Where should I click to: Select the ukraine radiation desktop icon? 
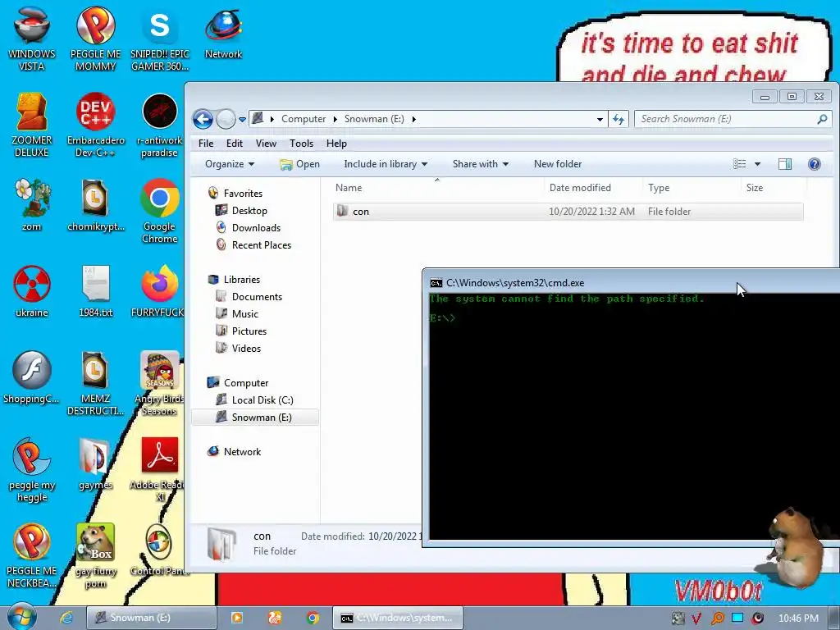click(x=32, y=291)
